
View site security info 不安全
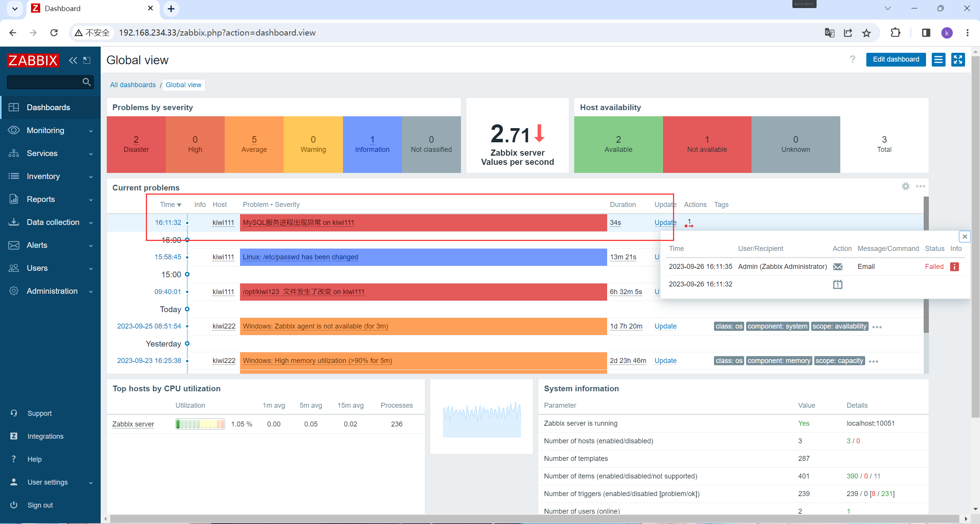click(x=92, y=33)
